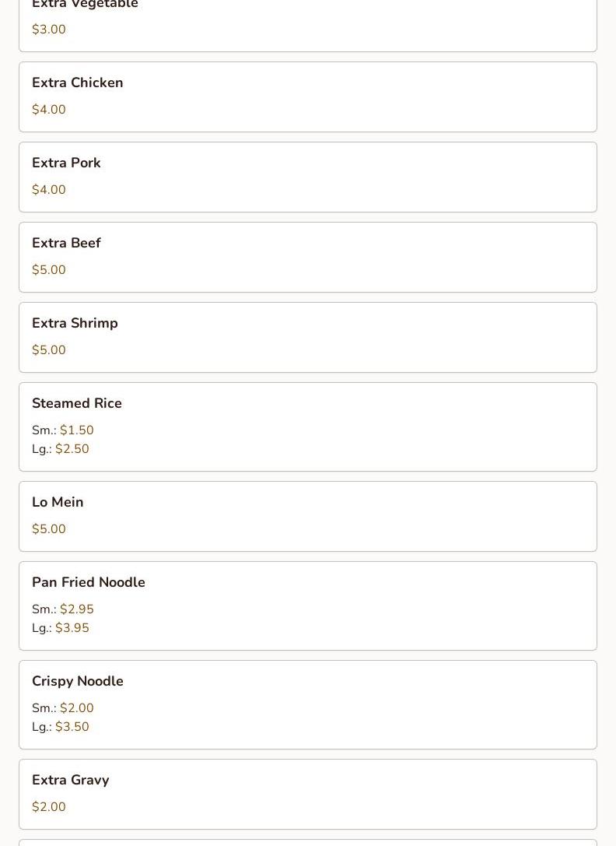
Task: Pick small Crispy Noodle at $2.00
Action: click(x=76, y=708)
